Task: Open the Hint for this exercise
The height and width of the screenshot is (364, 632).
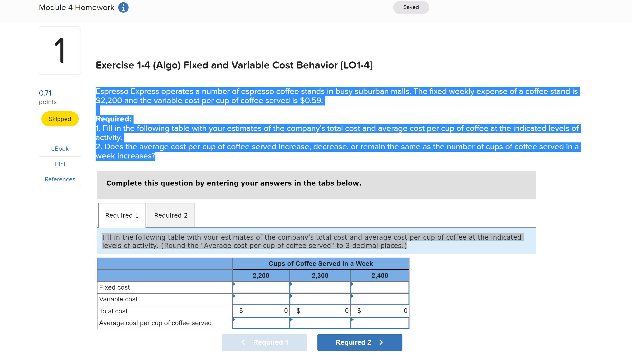Action: click(x=60, y=164)
